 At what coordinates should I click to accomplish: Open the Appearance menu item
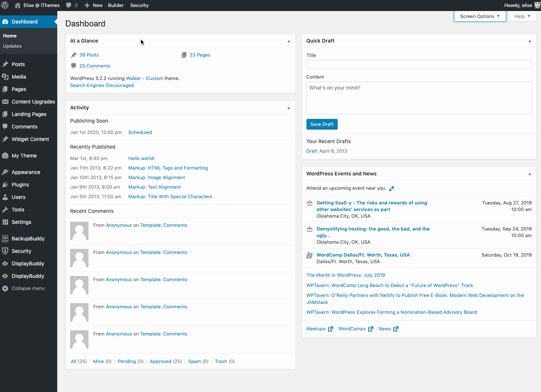pyautogui.click(x=26, y=172)
